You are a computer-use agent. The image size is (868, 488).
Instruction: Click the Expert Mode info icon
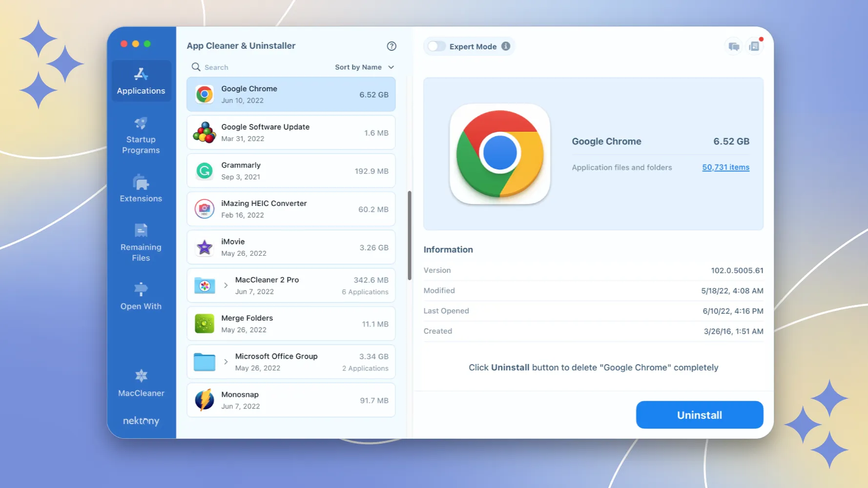pos(506,46)
